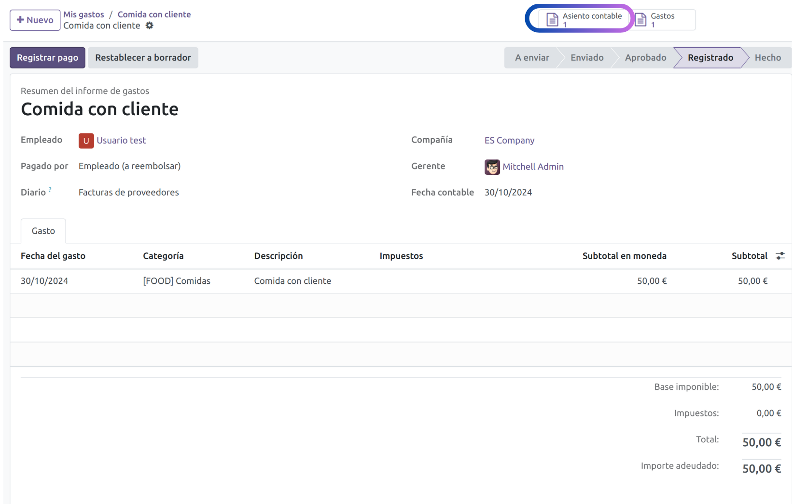Select the A enviar status stage
This screenshot has width=794, height=504.
click(532, 58)
